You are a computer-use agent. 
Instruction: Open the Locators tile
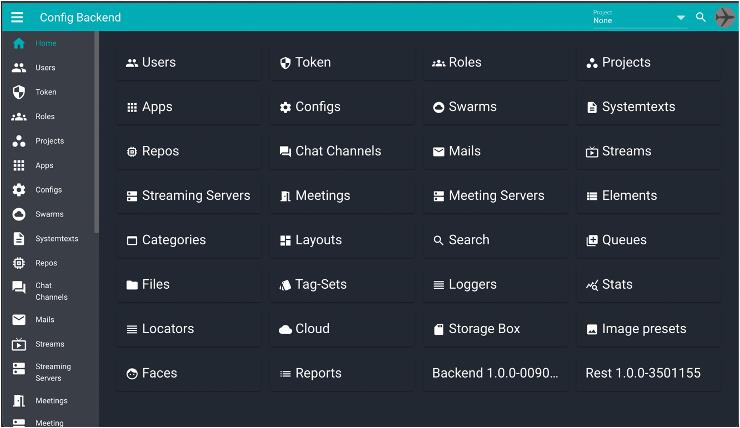188,328
